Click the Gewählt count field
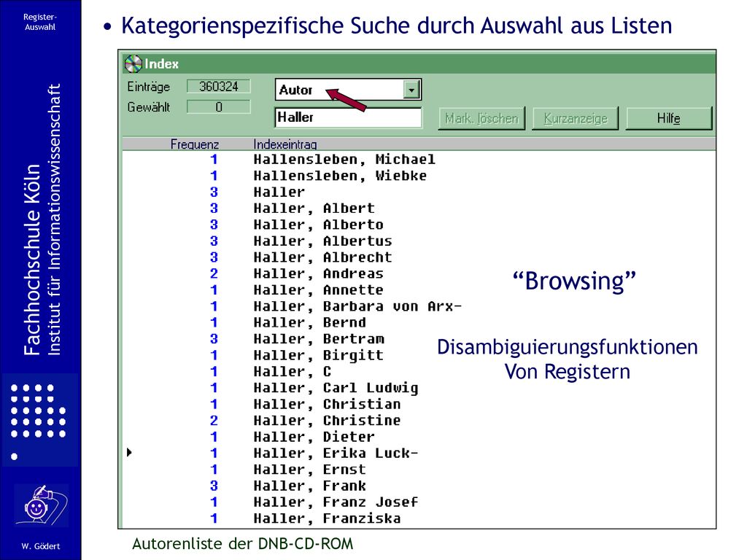This screenshot has width=747, height=560. coord(219,107)
